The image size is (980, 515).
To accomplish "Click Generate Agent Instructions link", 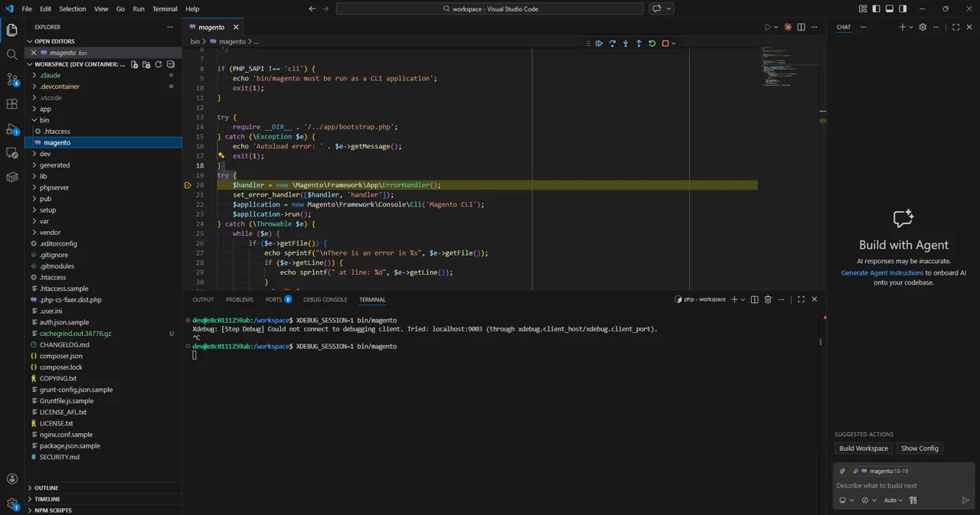I will (x=882, y=272).
